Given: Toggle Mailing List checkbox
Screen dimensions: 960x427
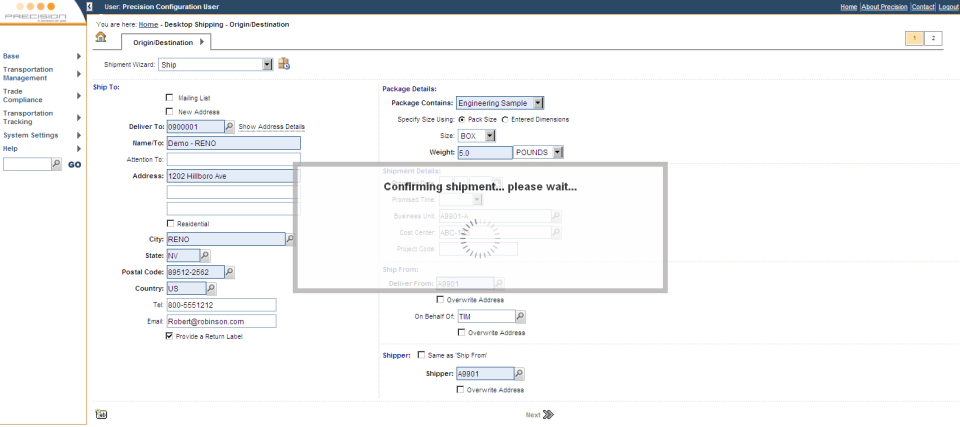Looking at the screenshot, I should coord(170,97).
